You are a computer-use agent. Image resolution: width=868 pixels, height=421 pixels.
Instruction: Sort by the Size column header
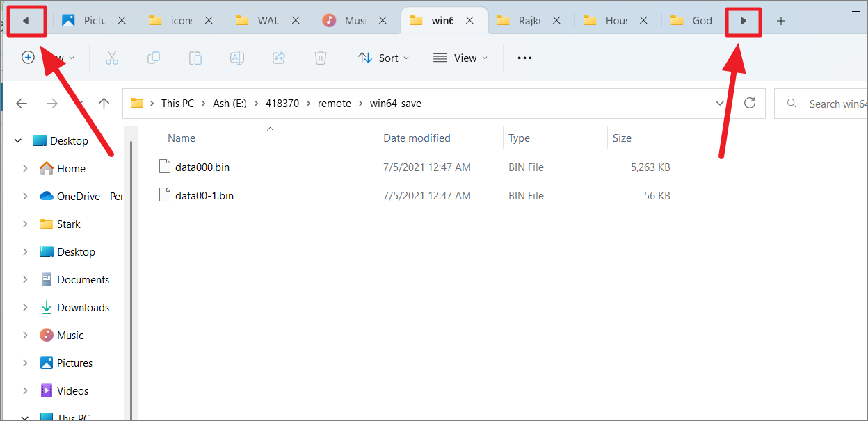point(622,138)
